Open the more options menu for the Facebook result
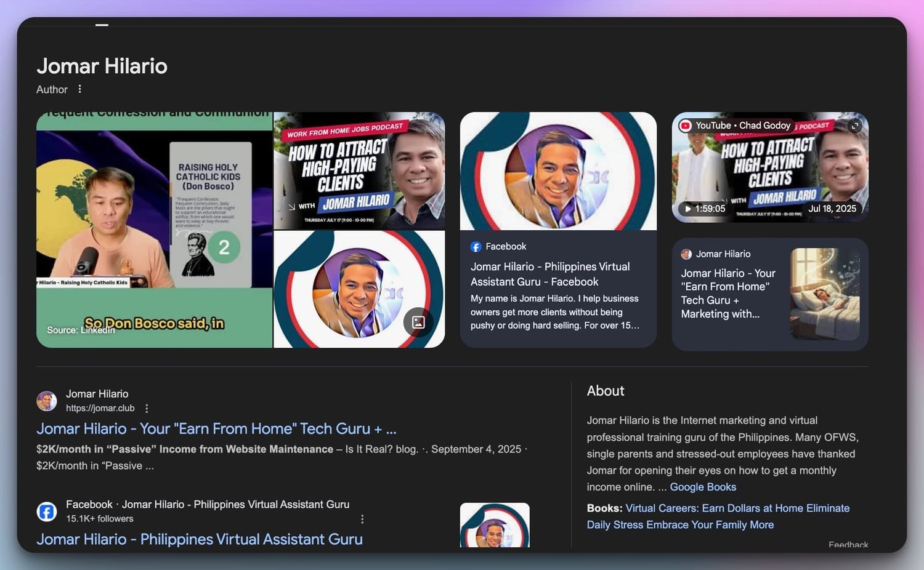924x570 pixels. 362,519
